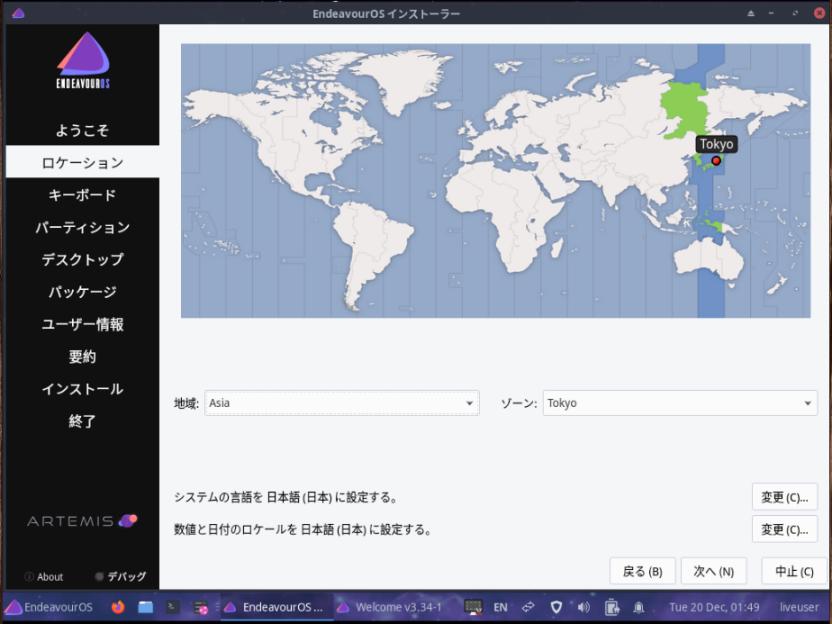Open the notification bell tray icon

[x=639, y=607]
